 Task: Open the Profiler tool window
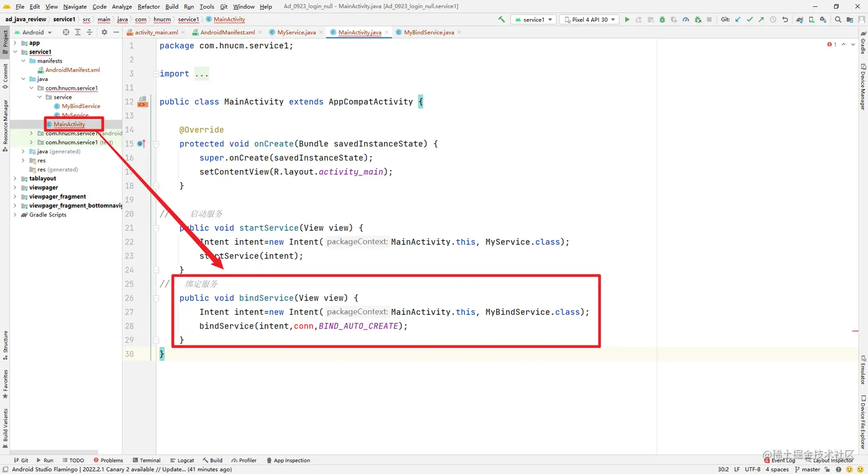click(x=244, y=460)
